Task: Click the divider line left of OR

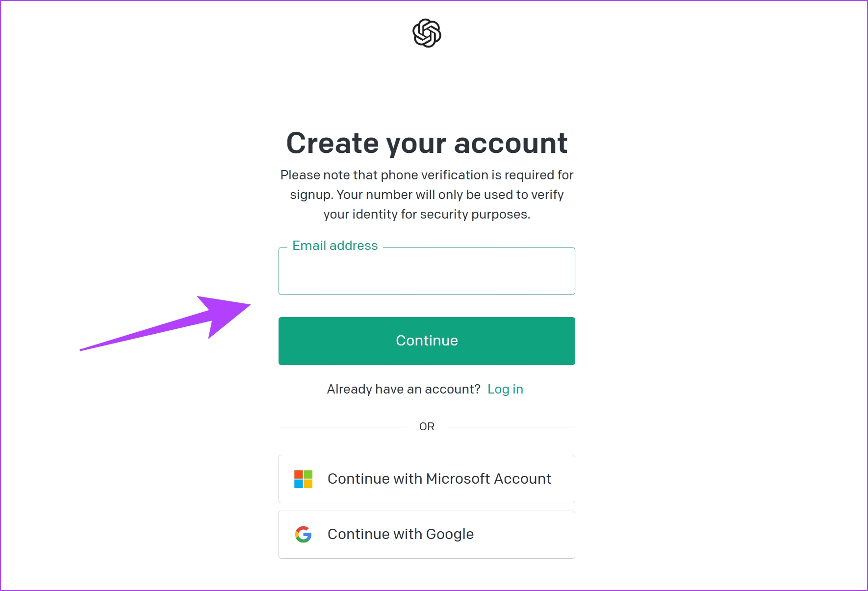Action: coord(342,427)
